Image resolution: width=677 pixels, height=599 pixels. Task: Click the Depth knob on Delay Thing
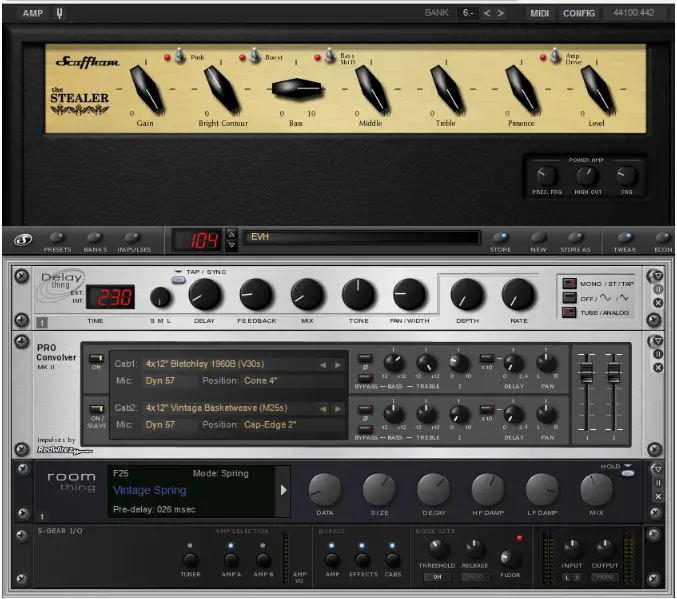coord(467,295)
